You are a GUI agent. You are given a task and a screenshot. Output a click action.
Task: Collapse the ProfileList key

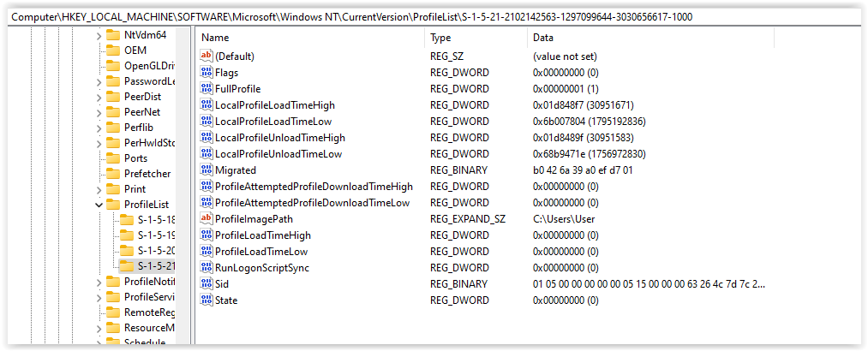pos(99,204)
